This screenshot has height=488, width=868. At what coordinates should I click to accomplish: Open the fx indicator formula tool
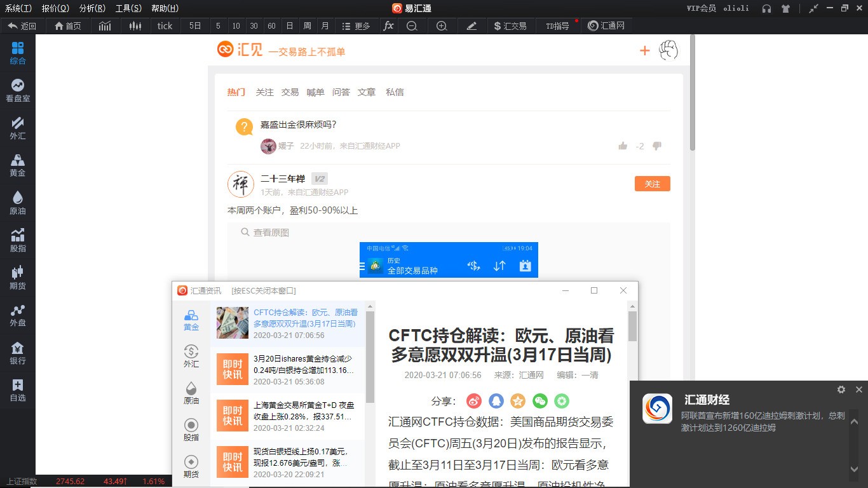click(388, 26)
